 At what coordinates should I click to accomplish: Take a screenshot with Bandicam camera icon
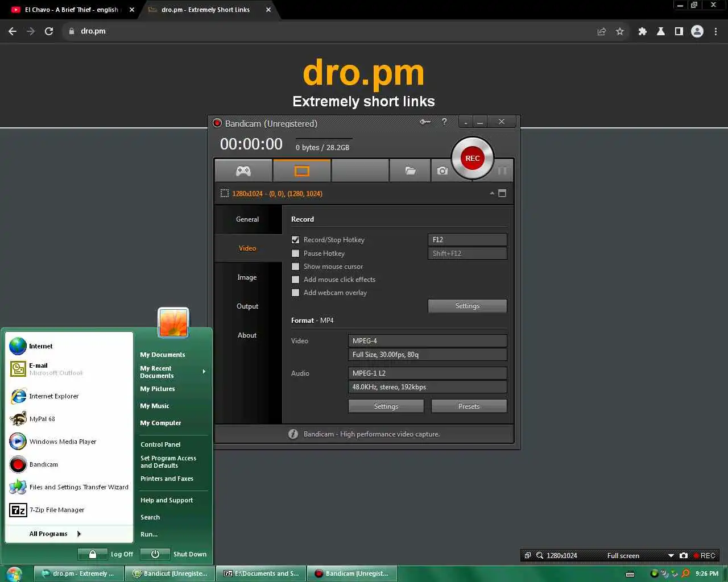point(442,171)
